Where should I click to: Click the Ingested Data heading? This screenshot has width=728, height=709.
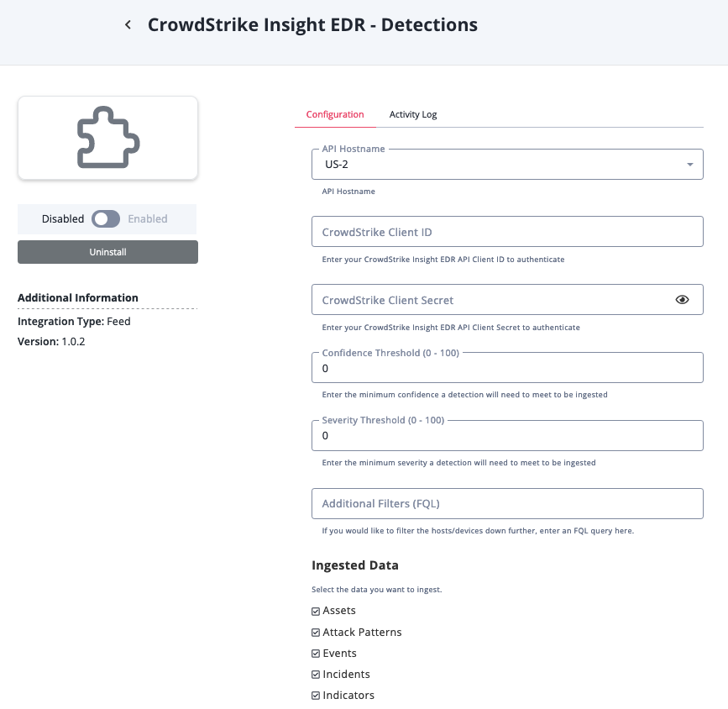coord(354,565)
